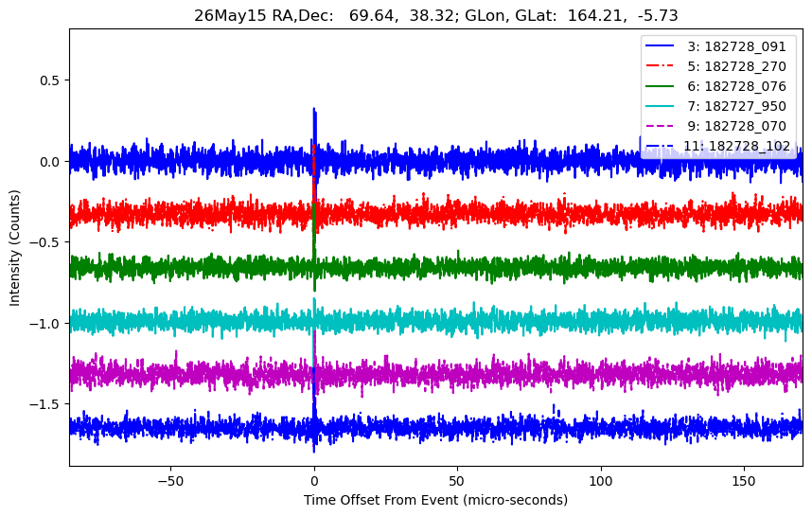Viewport: 812px width, 516px height.
Task: Click the x-axis tick label −50
Action: point(170,481)
